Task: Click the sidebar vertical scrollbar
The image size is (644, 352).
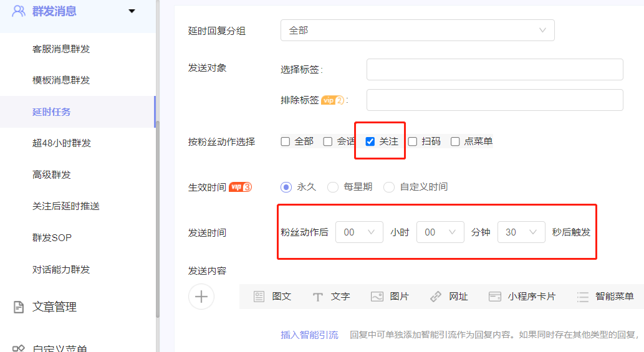Action: click(158, 219)
